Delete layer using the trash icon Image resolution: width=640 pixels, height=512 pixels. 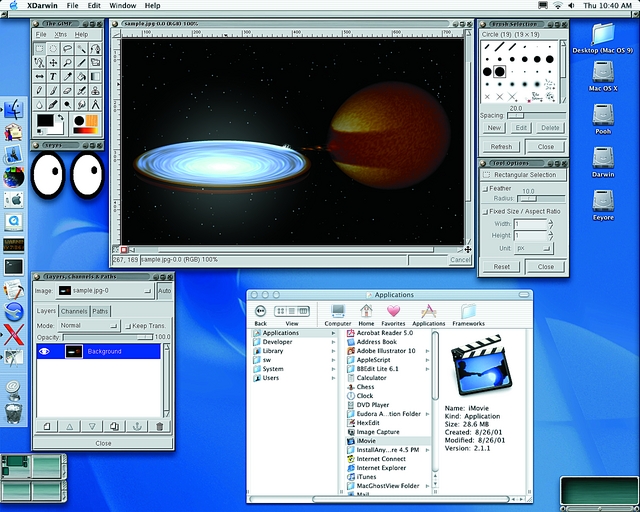click(x=159, y=426)
